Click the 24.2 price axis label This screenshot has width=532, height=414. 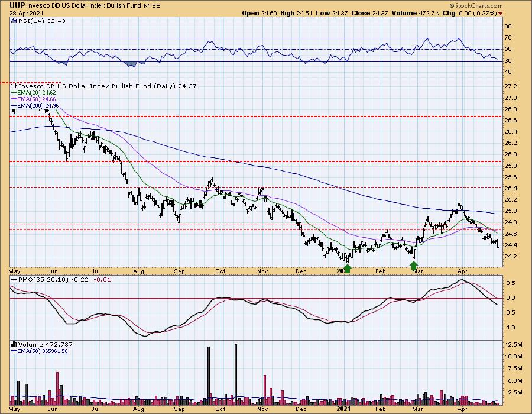click(x=511, y=257)
